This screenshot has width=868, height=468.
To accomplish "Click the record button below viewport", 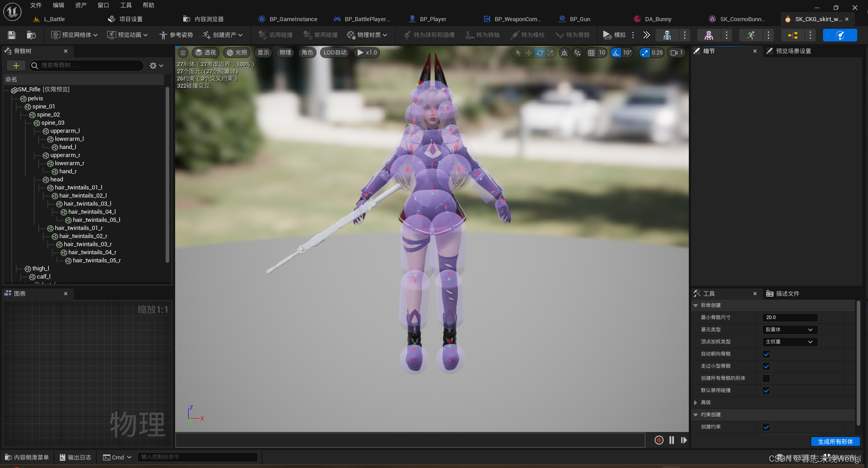I will point(659,440).
